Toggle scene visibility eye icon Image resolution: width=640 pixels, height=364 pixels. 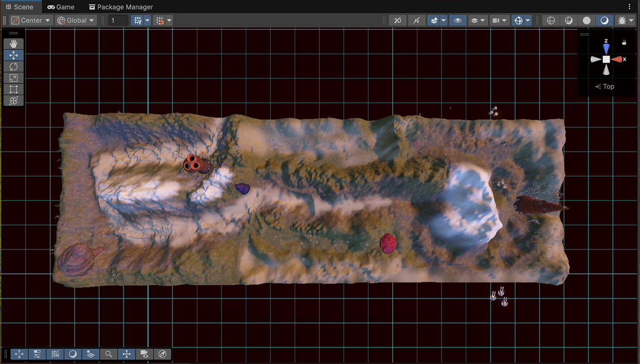point(458,21)
